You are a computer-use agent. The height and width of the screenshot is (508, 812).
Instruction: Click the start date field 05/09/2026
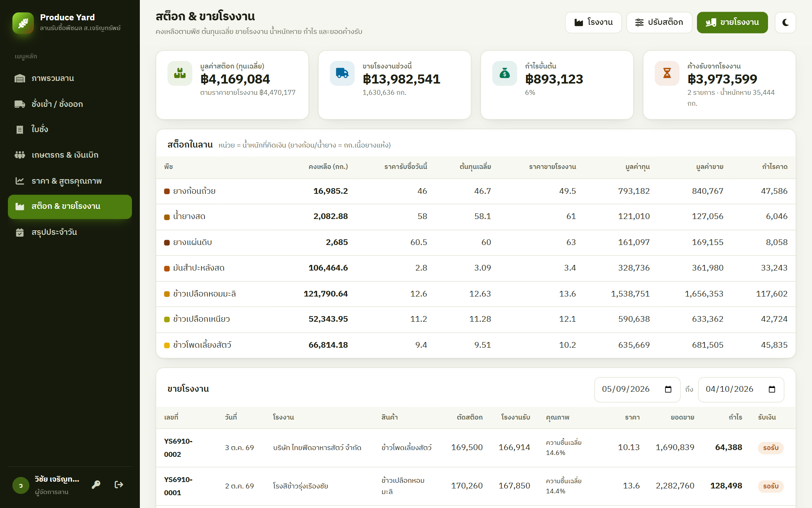coord(637,389)
